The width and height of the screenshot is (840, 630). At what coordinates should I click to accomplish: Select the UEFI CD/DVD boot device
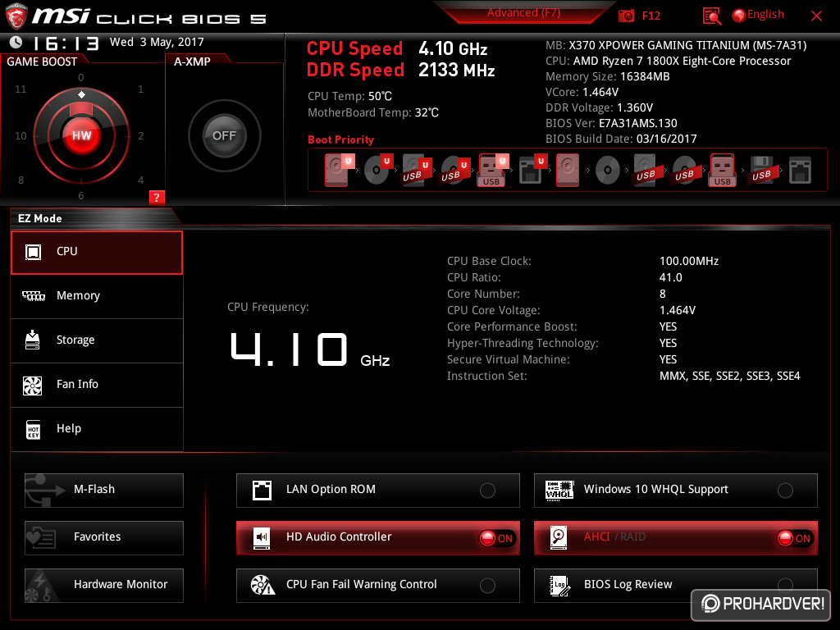click(379, 171)
